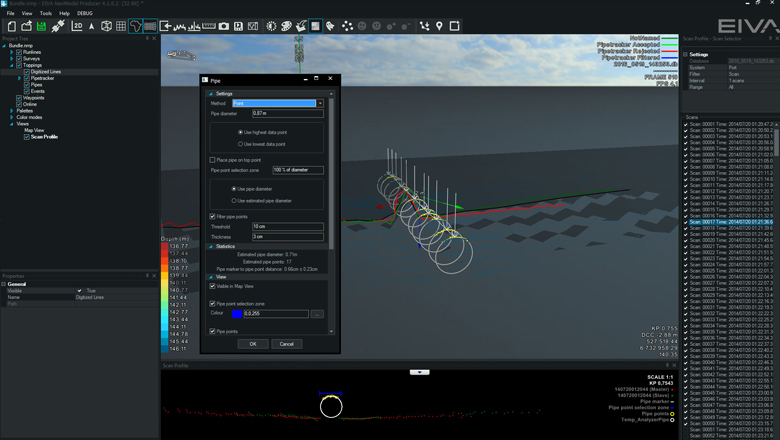
Task: Click the north arrow icon
Action: 92,26
